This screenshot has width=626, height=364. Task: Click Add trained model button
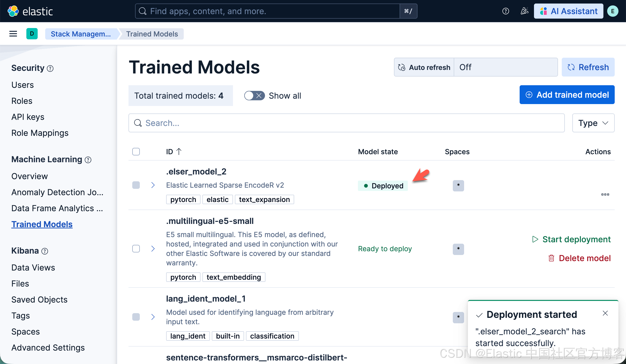point(567,95)
